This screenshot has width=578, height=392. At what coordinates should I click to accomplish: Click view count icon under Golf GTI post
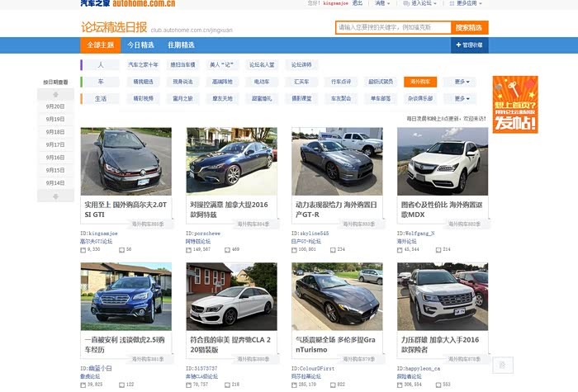coord(83,248)
